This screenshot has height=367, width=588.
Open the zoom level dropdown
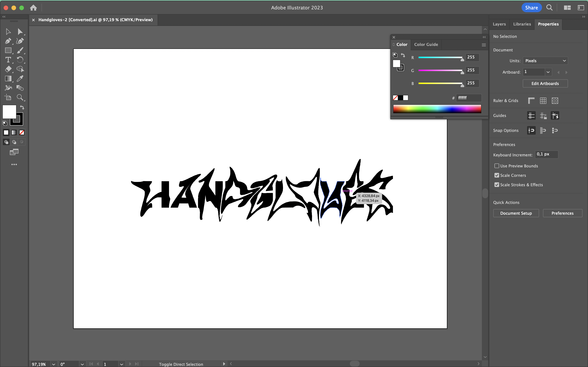tap(53, 364)
